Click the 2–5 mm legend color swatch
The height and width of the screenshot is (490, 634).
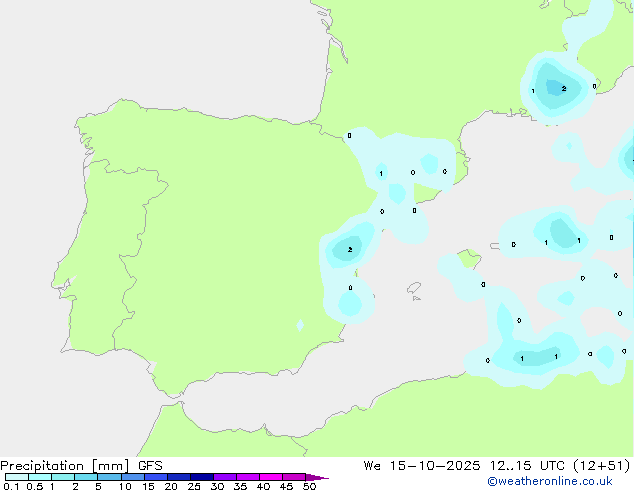pyautogui.click(x=86, y=477)
